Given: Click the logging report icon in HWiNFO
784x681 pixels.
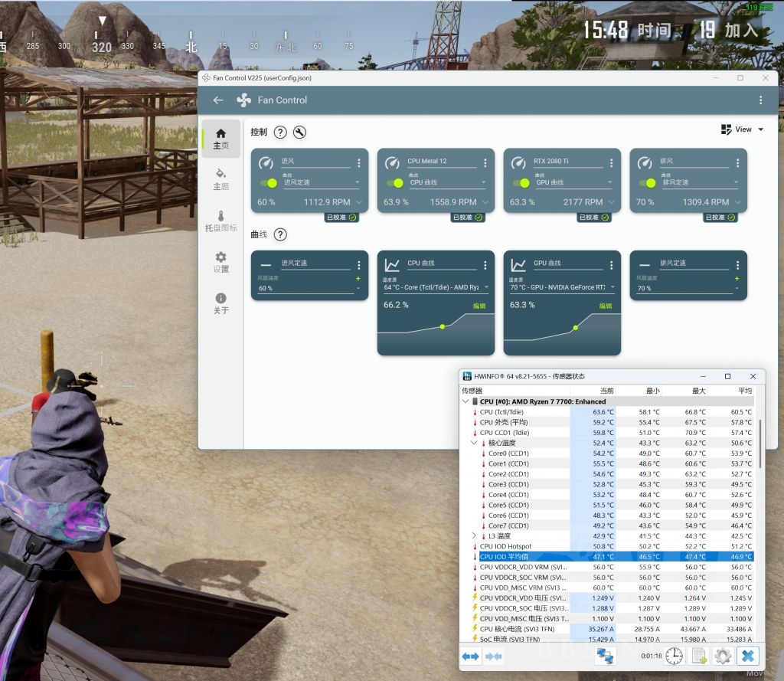Looking at the screenshot, I should (699, 656).
